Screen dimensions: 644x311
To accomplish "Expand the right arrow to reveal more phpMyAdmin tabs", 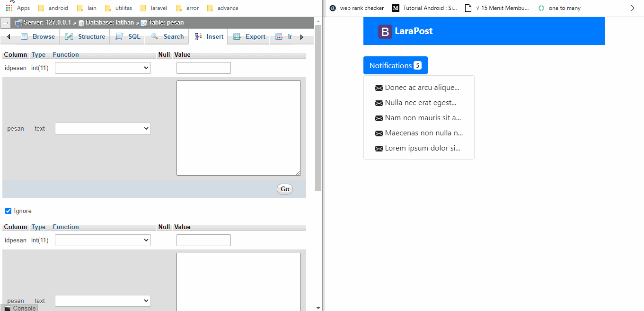I will (x=302, y=36).
